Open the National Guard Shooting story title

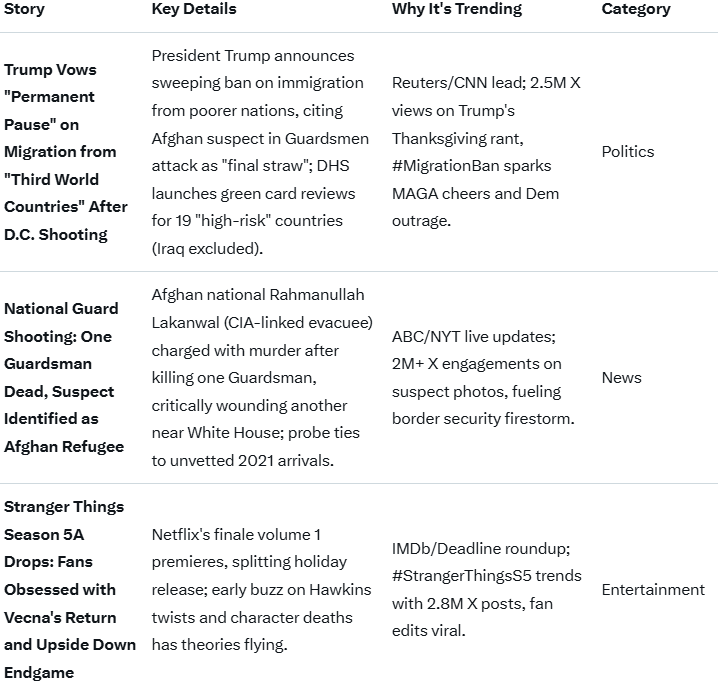61,378
